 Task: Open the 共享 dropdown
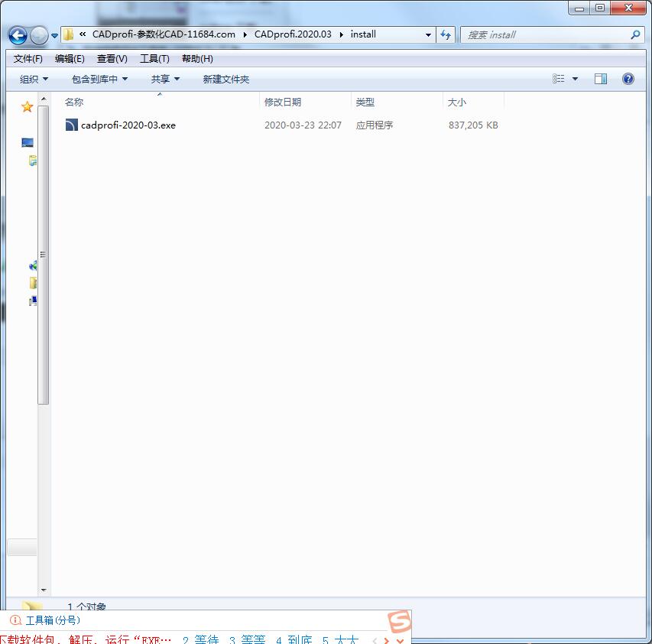click(165, 79)
